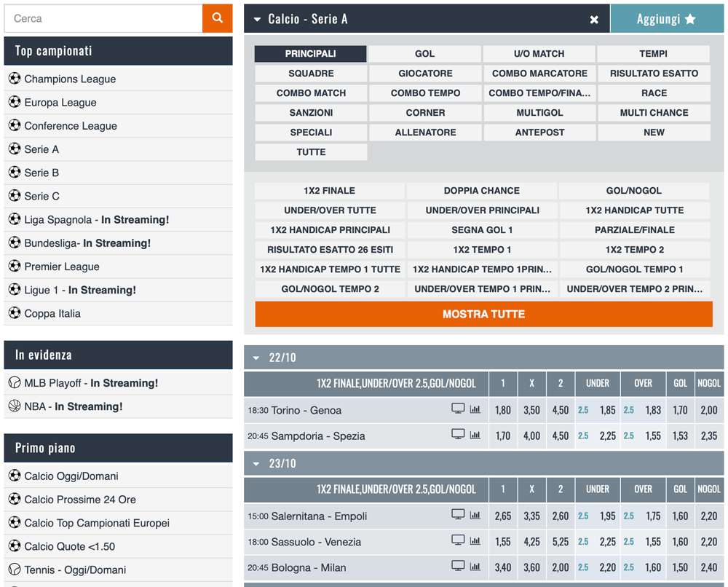
Task: Click soccer ball icon beside Coppa Italia
Action: pos(15,313)
